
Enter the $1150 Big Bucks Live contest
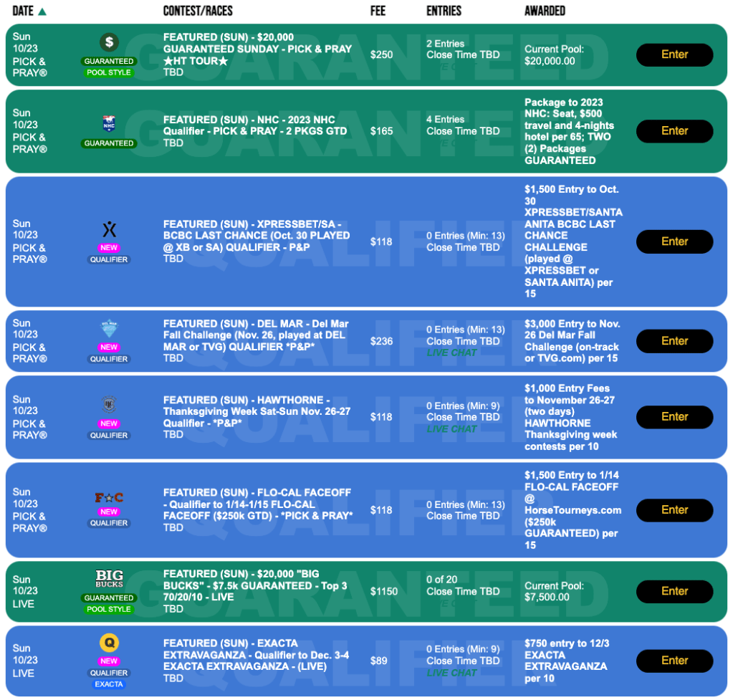click(x=674, y=591)
